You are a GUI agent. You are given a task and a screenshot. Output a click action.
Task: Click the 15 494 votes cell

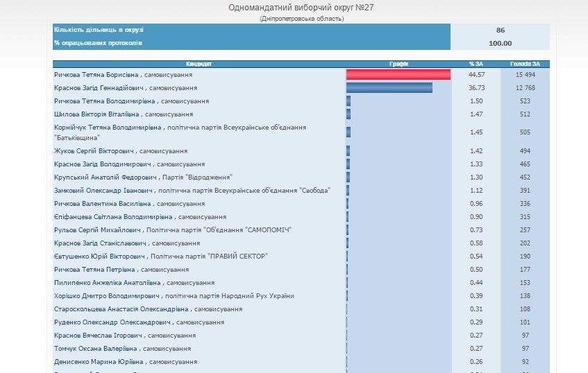525,75
